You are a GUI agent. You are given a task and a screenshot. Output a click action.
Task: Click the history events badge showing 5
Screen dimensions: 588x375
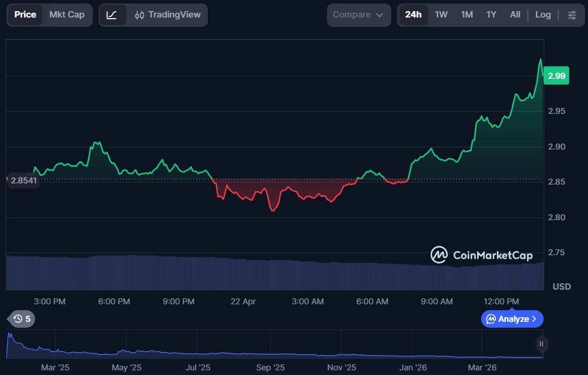coord(21,319)
